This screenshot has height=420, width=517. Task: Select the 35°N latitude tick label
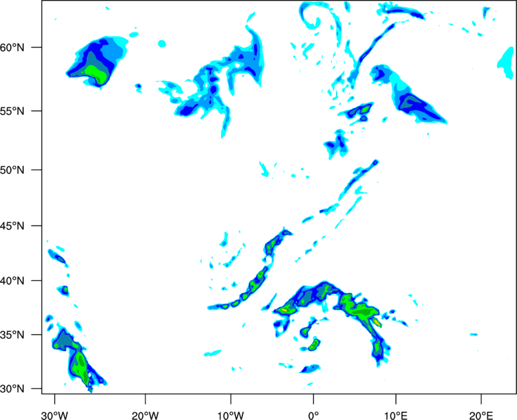(x=12, y=335)
